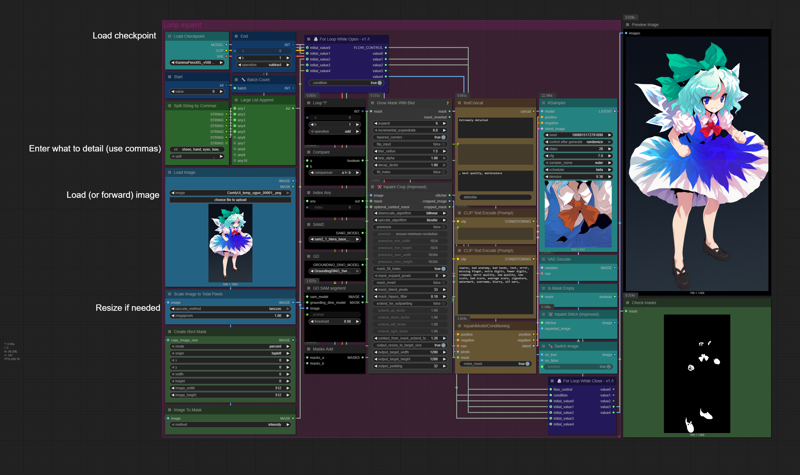Click the scissors icon on Inpaint Stitch (Improved)
800x475 pixels.
click(x=551, y=314)
